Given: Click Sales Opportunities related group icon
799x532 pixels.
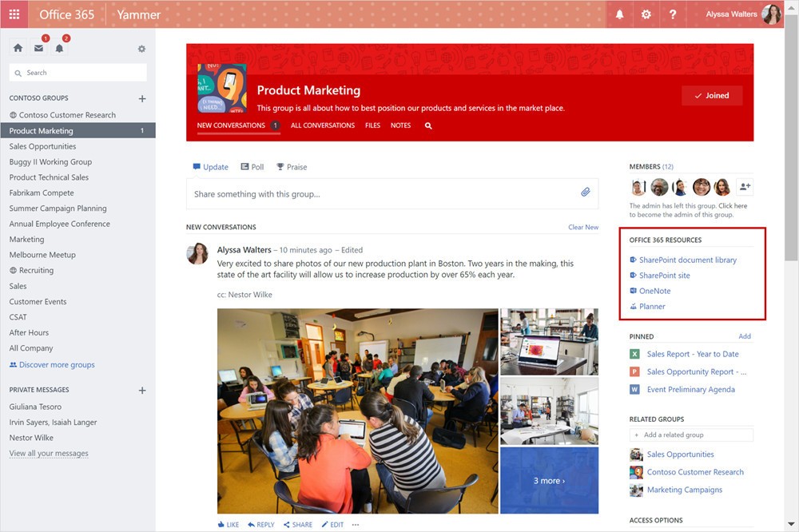Looking at the screenshot, I should click(636, 455).
